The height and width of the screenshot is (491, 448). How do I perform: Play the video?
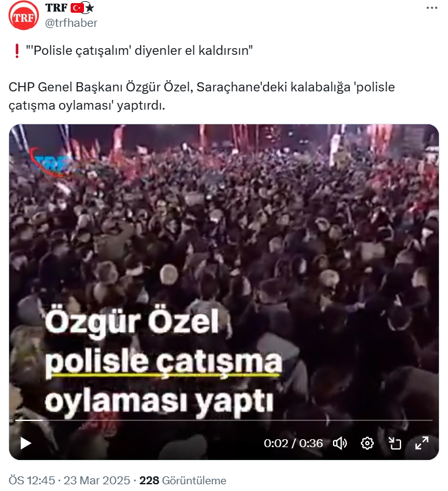(26, 443)
